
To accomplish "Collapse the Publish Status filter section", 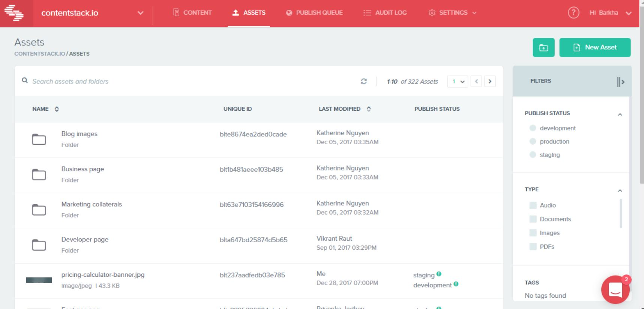I will tap(620, 114).
